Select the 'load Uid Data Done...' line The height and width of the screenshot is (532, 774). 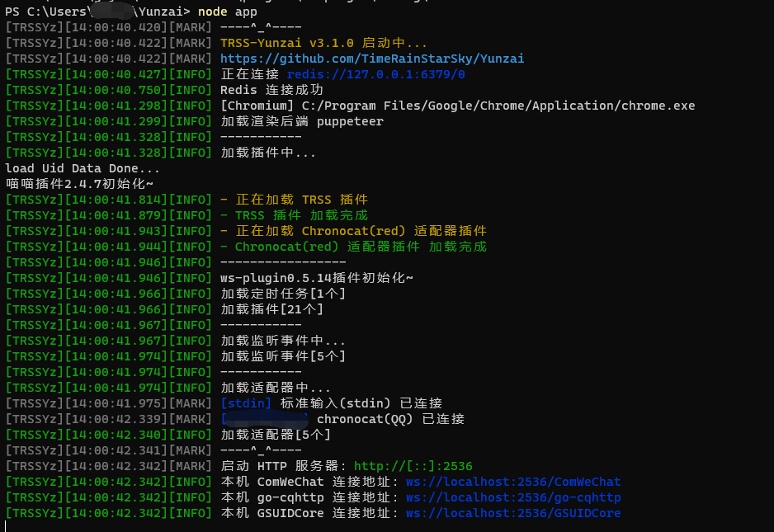(83, 169)
